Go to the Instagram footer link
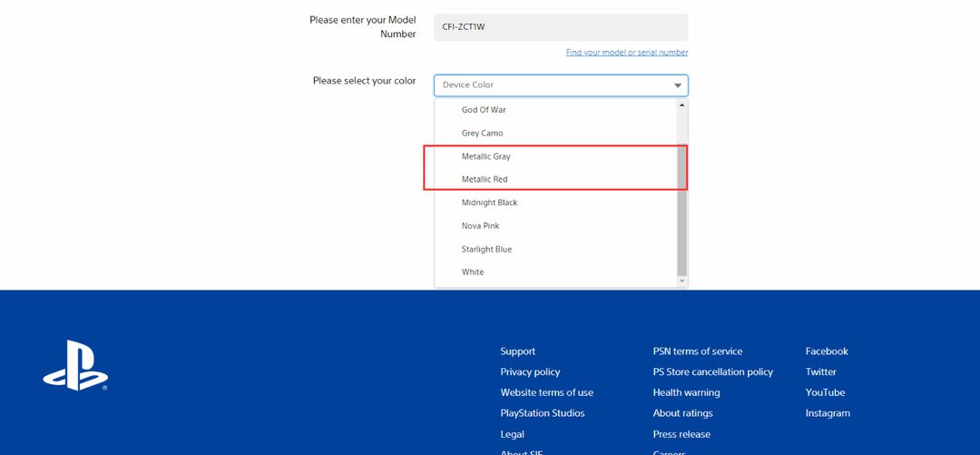Viewport: 980px width, 455px height. click(x=828, y=413)
